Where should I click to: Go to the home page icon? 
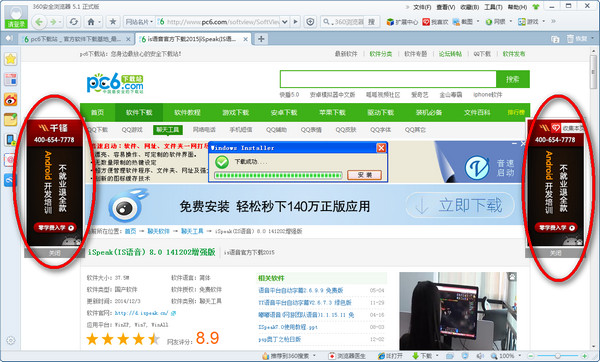pos(91,22)
